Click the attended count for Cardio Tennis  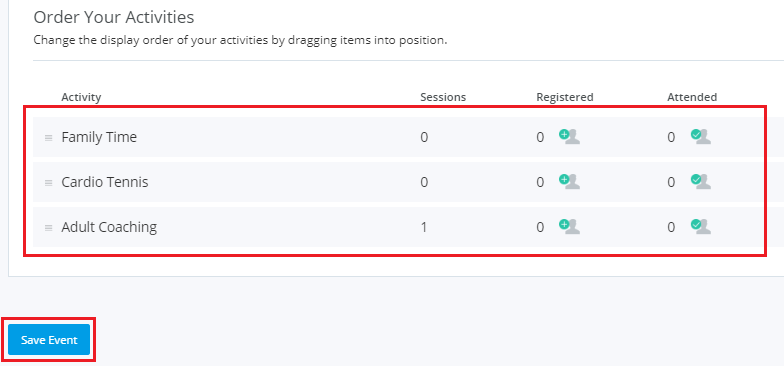pos(671,182)
